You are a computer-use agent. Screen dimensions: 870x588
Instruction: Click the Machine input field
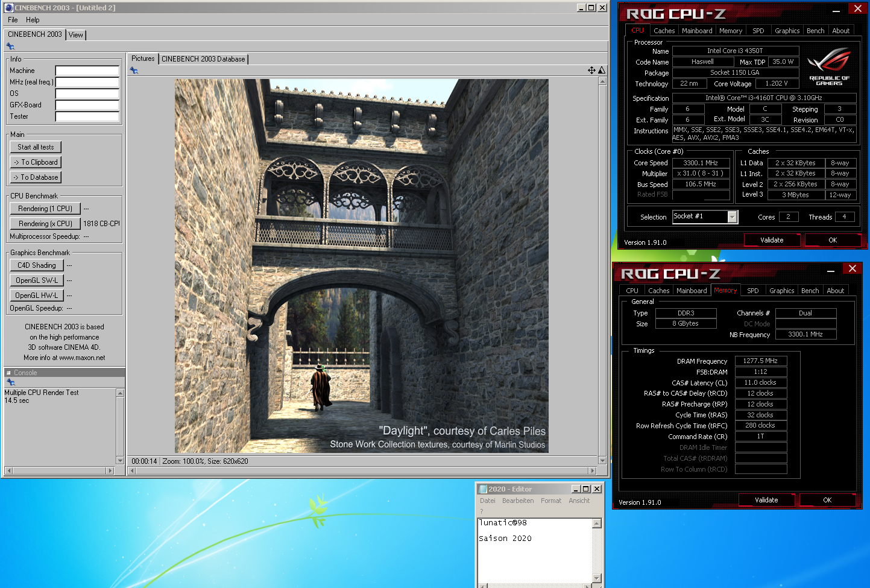(x=87, y=71)
